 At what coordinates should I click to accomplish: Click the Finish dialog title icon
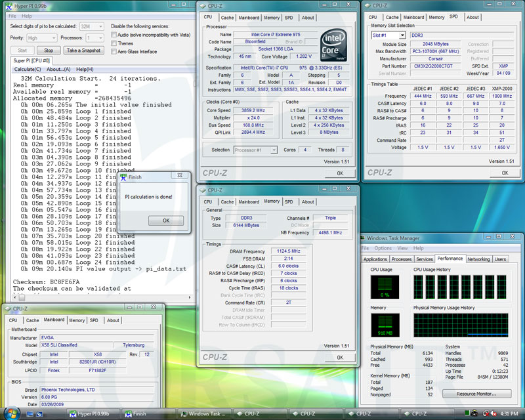coord(123,177)
